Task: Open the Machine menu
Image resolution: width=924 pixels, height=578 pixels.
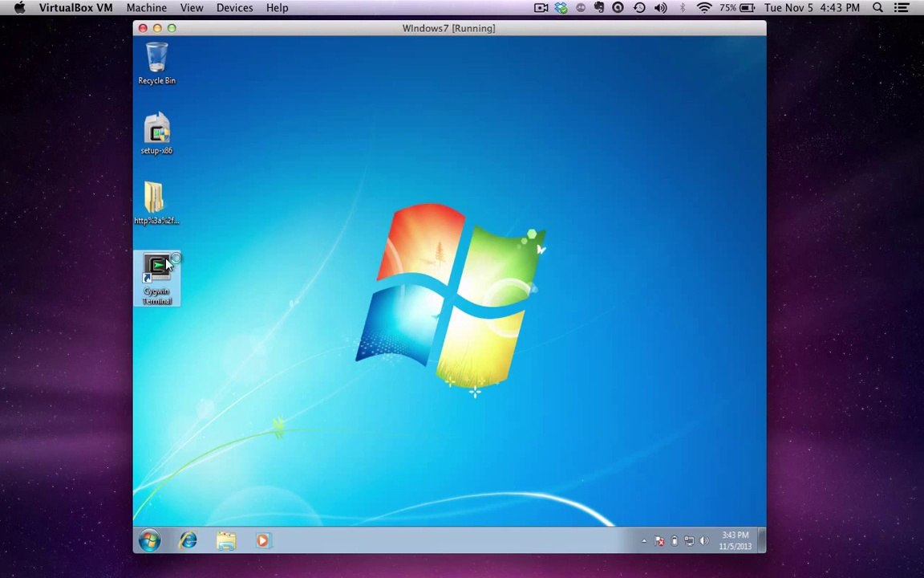Action: pos(146,8)
